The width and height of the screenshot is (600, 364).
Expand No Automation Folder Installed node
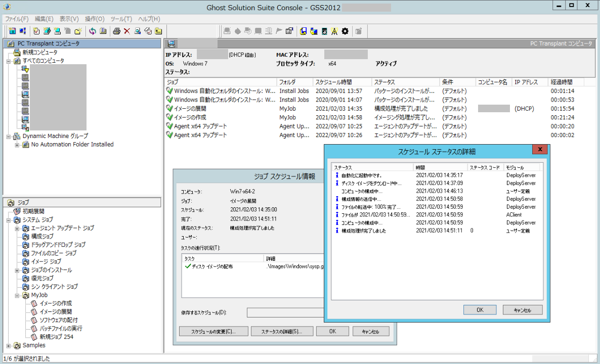(x=17, y=145)
